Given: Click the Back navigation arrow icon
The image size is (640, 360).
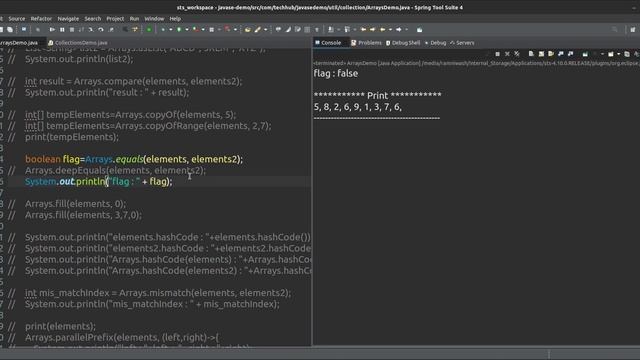Looking at the screenshot, I should [382, 29].
